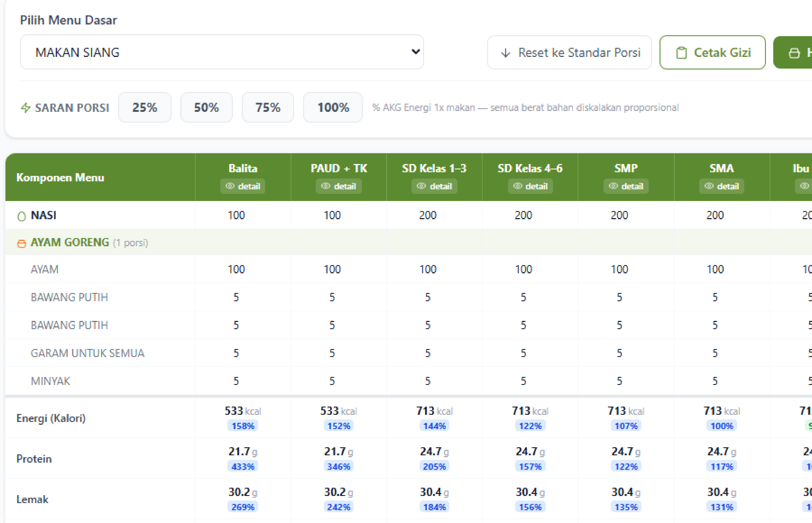Click the GARAM UNTUK SEMUA ingredient label
The image size is (812, 523).
point(88,353)
